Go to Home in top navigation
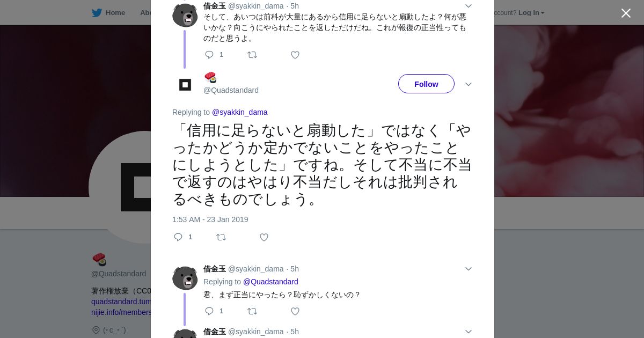The width and height of the screenshot is (644, 338). pyautogui.click(x=115, y=13)
